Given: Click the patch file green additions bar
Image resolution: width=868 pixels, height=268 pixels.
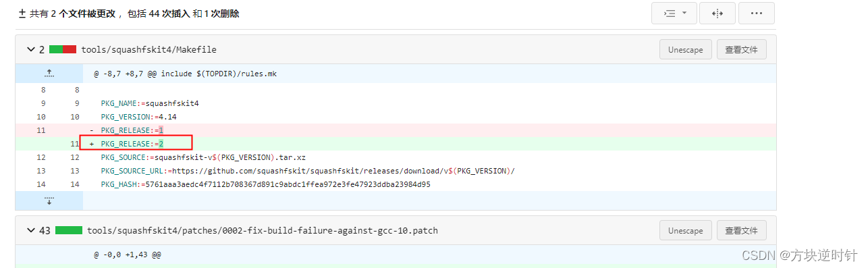Looking at the screenshot, I should (69, 230).
